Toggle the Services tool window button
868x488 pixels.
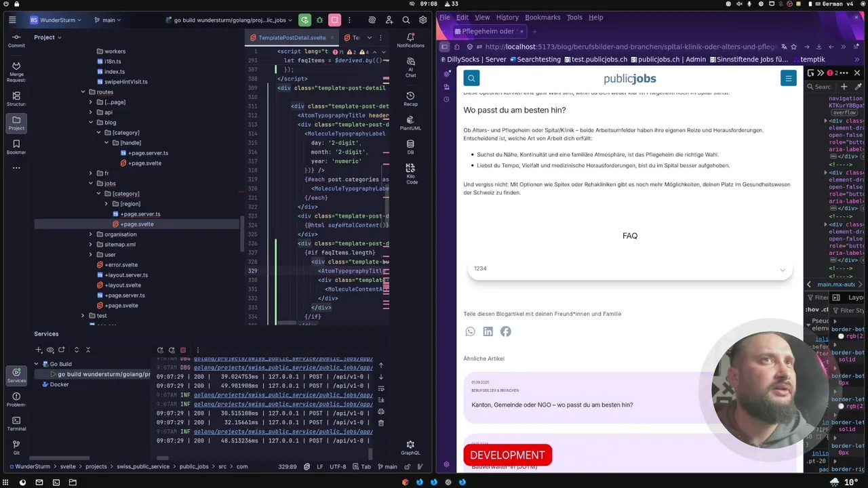click(x=16, y=375)
